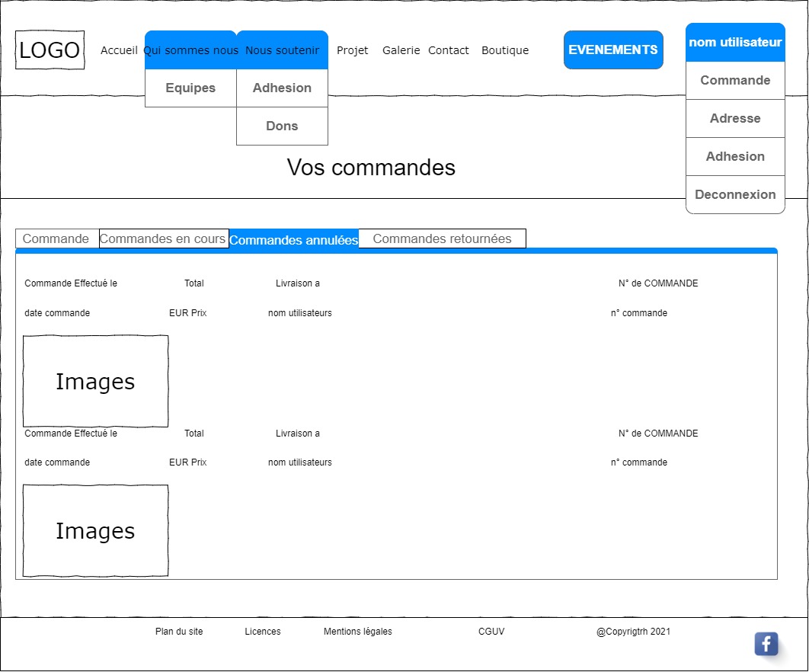The height and width of the screenshot is (672, 809).
Task: Switch to the Commandes en cours tab
Action: (x=163, y=238)
